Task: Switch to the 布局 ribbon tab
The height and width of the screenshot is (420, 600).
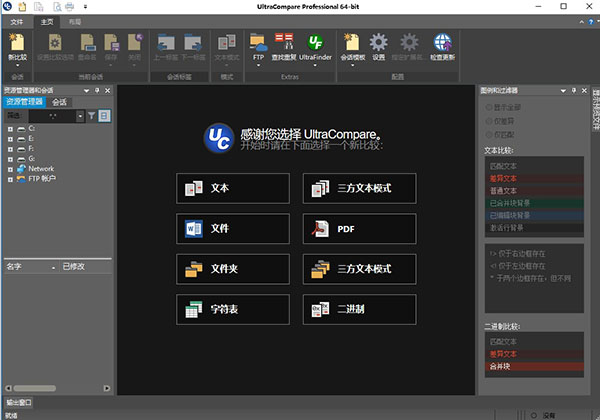Action: 75,22
